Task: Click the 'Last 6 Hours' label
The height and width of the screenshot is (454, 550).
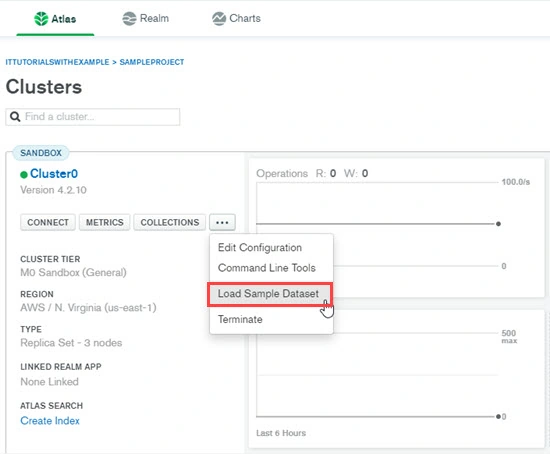Action: point(281,433)
